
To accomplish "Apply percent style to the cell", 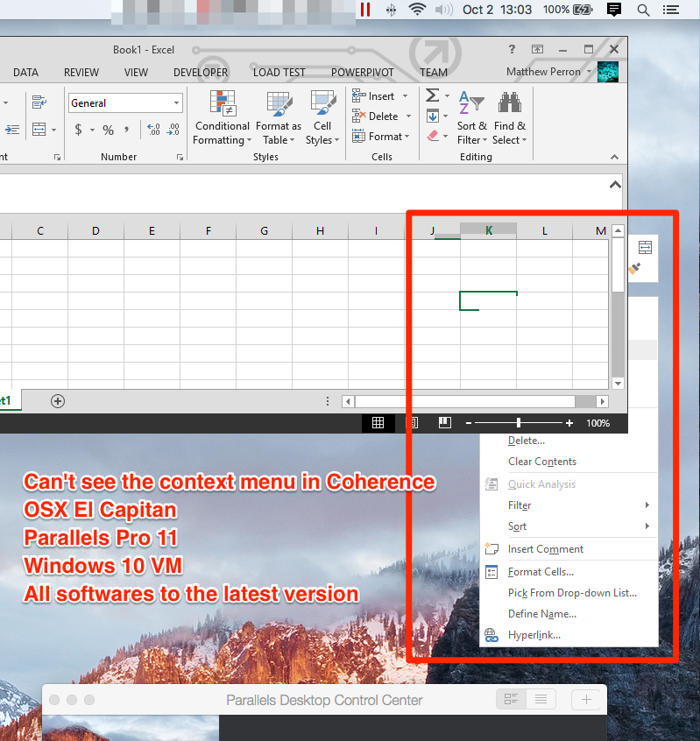I will [108, 130].
